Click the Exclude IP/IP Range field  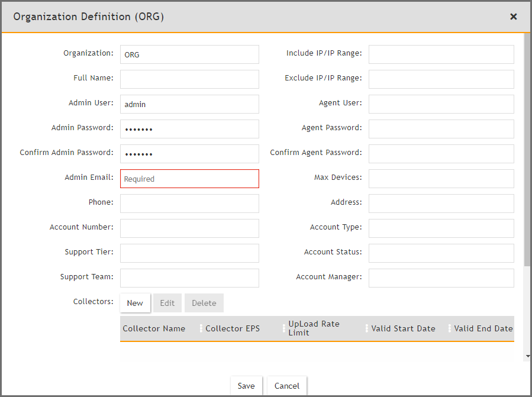tap(441, 79)
